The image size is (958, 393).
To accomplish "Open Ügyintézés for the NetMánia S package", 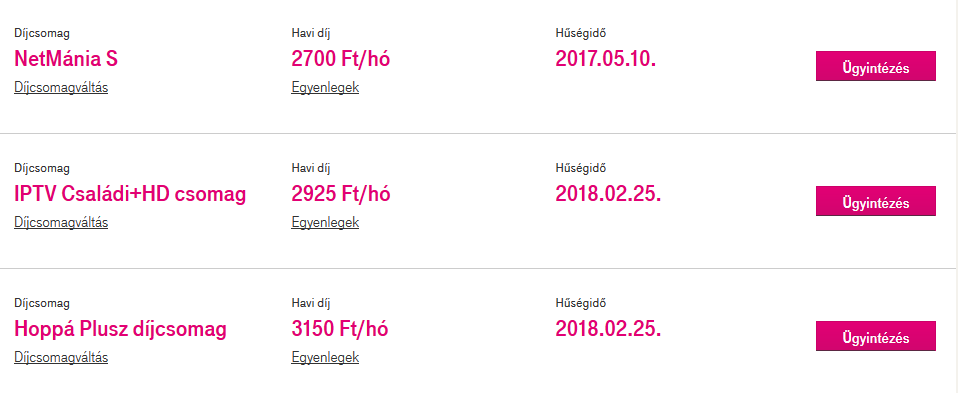I will tap(876, 67).
